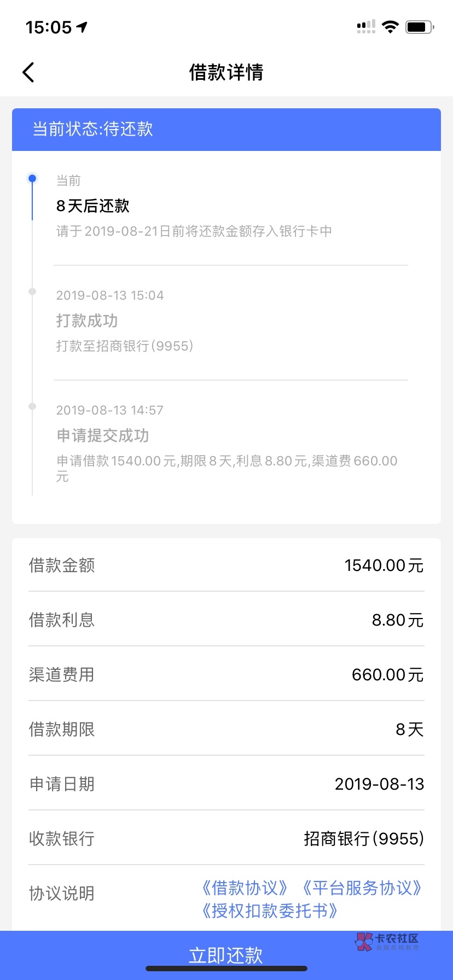Tap the 申请提交成功 timeline dot
Screen dimensions: 453x980
coord(32,406)
